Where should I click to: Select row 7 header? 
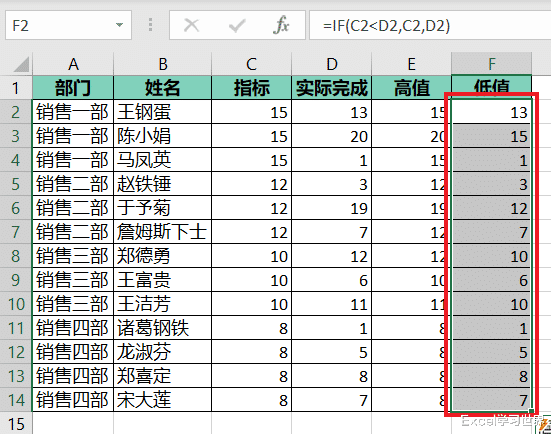16,232
